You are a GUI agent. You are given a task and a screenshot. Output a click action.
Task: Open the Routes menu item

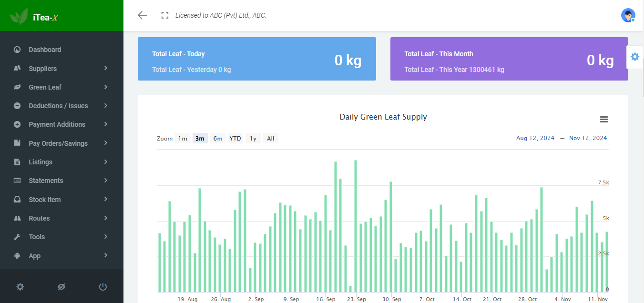[61, 218]
